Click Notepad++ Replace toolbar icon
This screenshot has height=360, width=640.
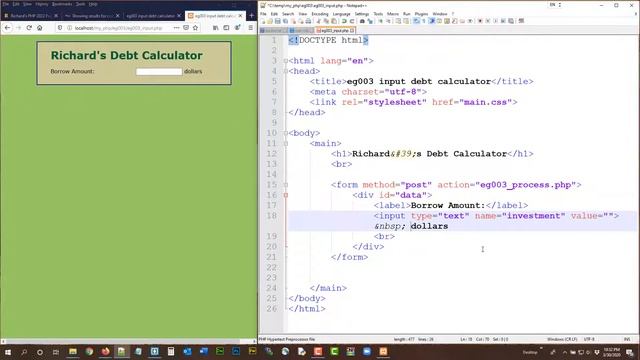click(x=370, y=21)
